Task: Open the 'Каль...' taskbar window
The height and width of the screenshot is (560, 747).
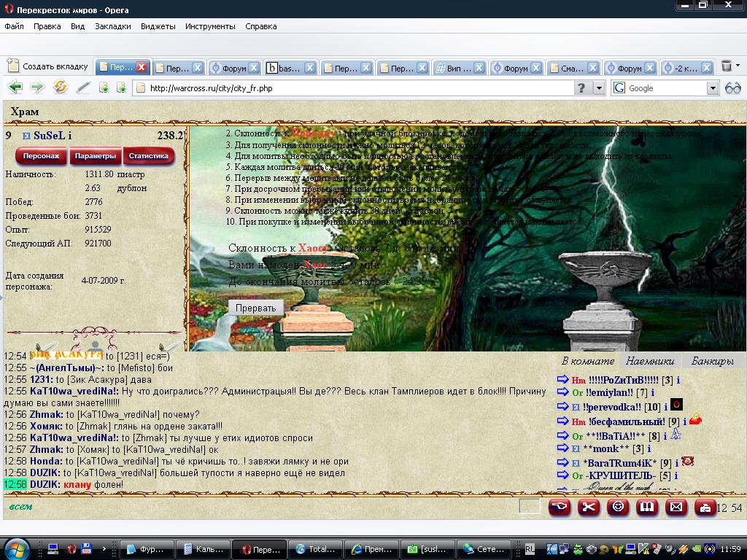Action: [x=204, y=549]
